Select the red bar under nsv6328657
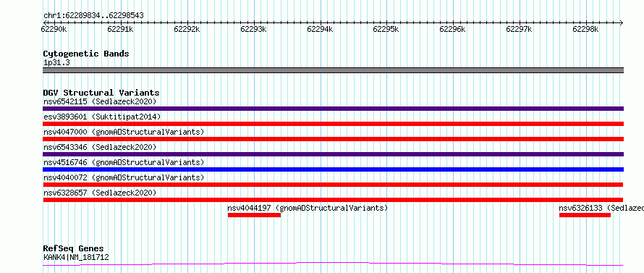 (333, 200)
